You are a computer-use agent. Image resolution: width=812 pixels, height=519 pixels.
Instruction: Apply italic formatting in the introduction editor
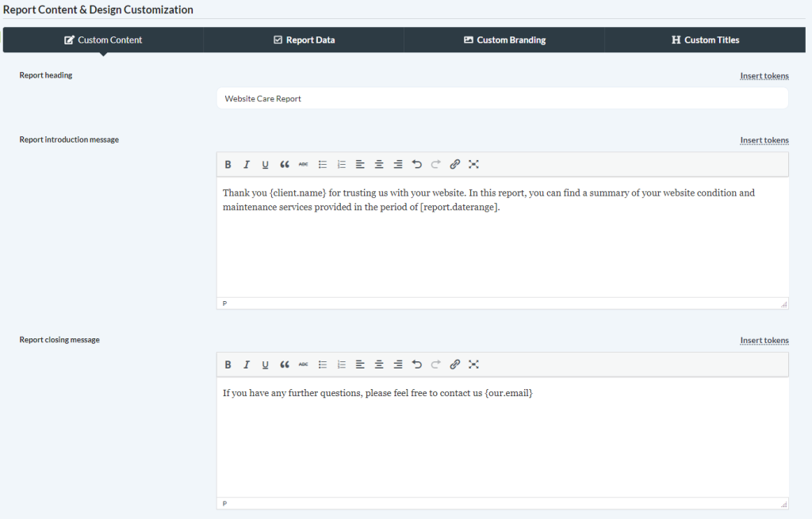coord(247,164)
